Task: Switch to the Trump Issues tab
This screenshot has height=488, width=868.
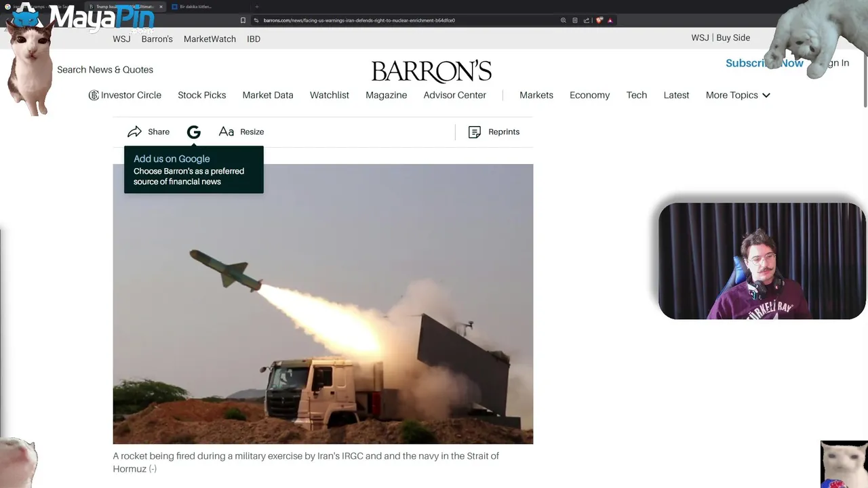Action: point(125,7)
